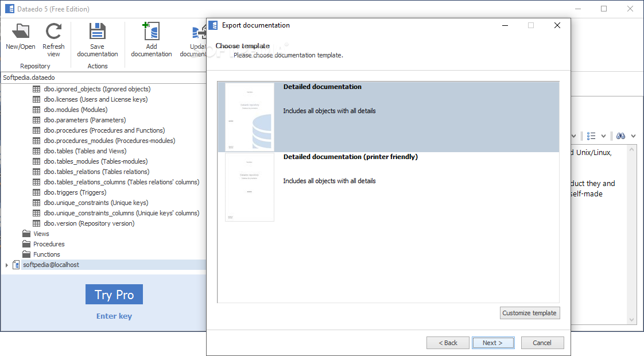Click table icon beside dbo.unique_constraints_columns
644x356 pixels.
tap(37, 213)
